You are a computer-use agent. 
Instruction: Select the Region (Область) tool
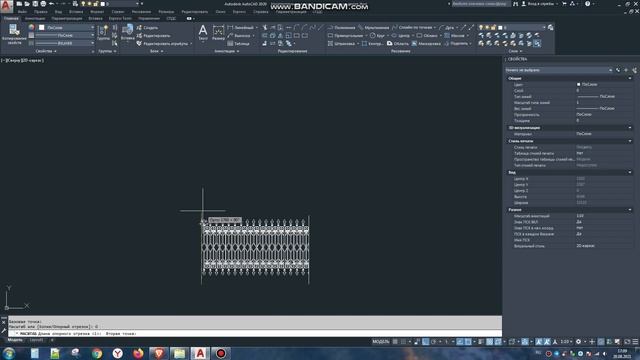pyautogui.click(x=398, y=43)
